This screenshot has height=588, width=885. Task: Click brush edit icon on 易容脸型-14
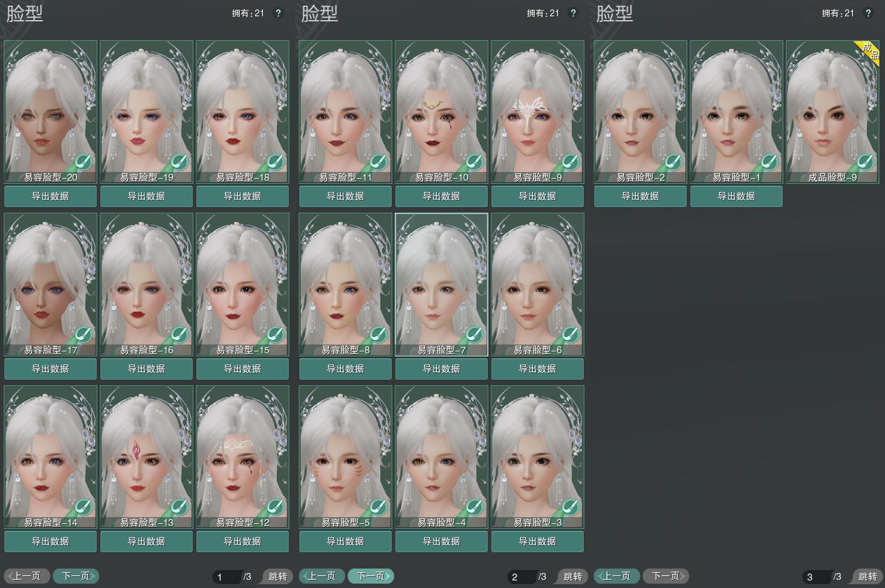[83, 507]
